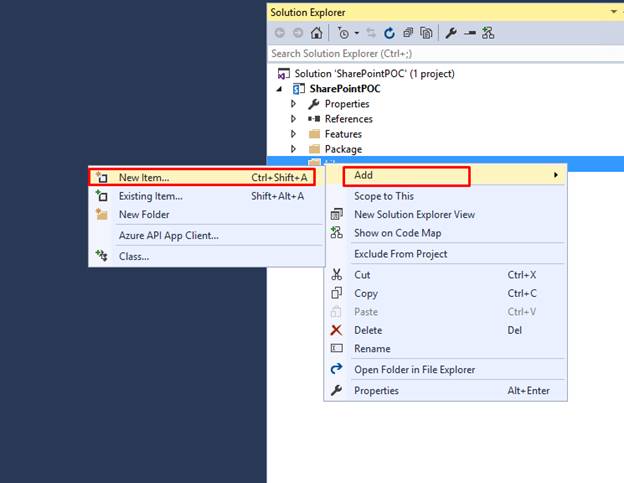Select Properties in context menu
Image resolution: width=624 pixels, height=483 pixels.
coord(445,390)
